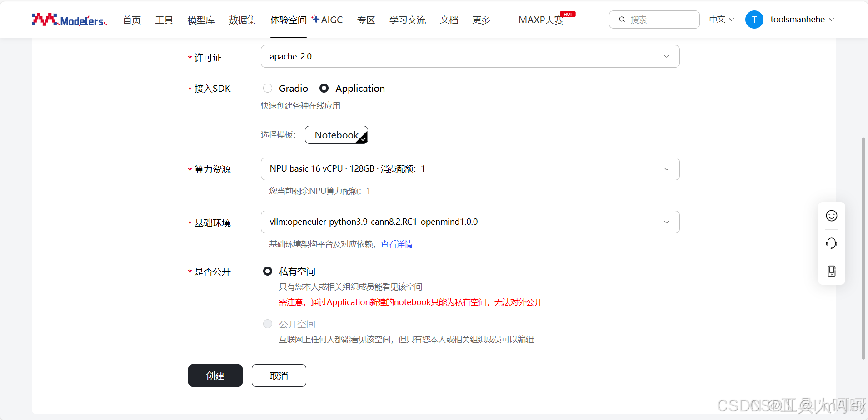Image resolution: width=868 pixels, height=420 pixels.
Task: Click the search magnifier icon
Action: [x=622, y=19]
